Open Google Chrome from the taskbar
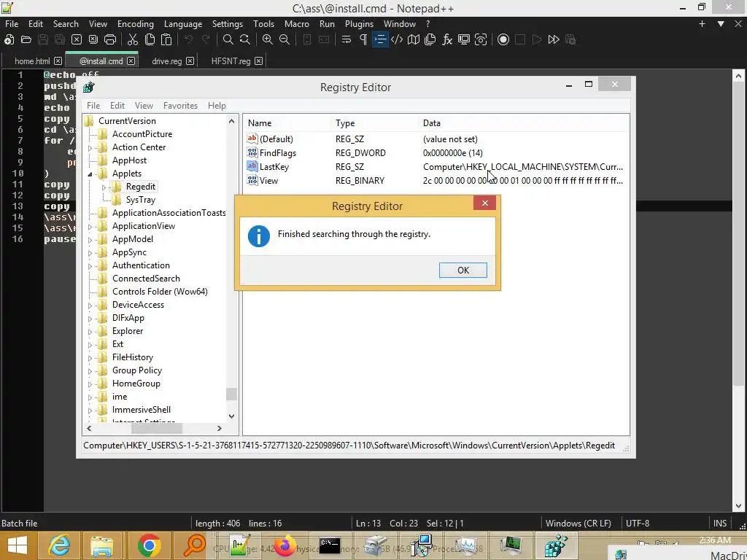 click(149, 545)
